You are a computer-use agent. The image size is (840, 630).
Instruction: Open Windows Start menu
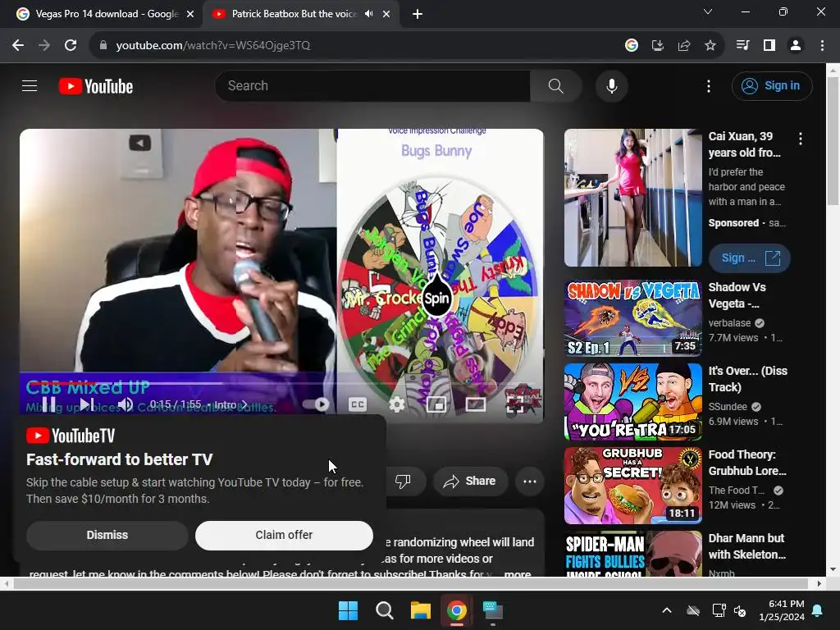[x=348, y=610]
